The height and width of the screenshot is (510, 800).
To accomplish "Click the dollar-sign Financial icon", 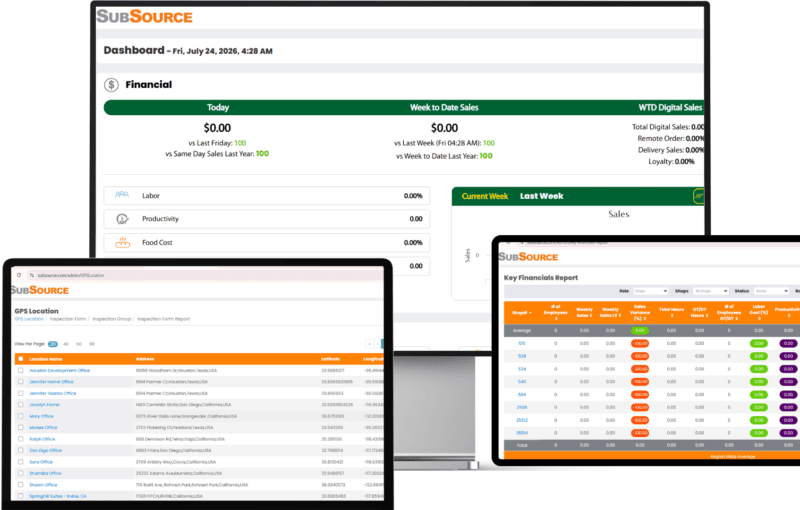I will (111, 85).
